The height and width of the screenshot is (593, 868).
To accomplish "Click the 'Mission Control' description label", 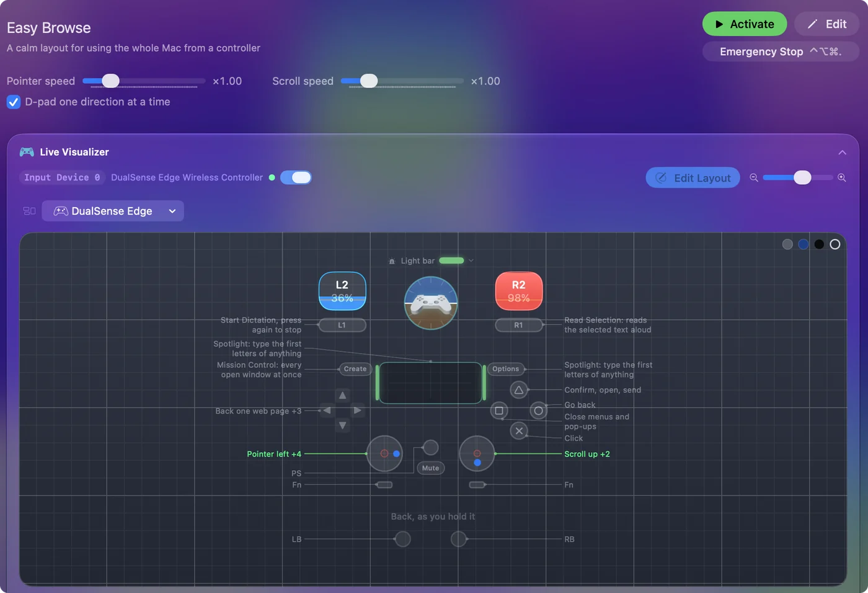I will 259,370.
